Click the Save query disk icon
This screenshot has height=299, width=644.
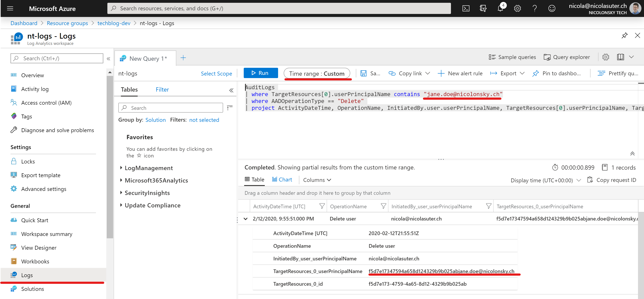point(363,73)
